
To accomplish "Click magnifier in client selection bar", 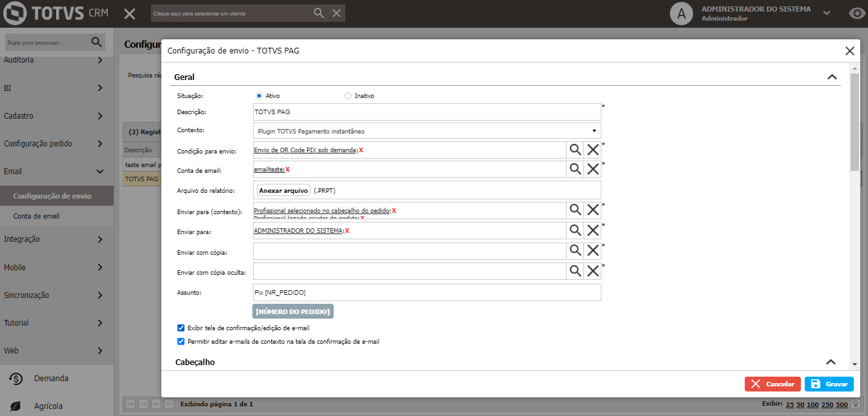I will (x=319, y=13).
